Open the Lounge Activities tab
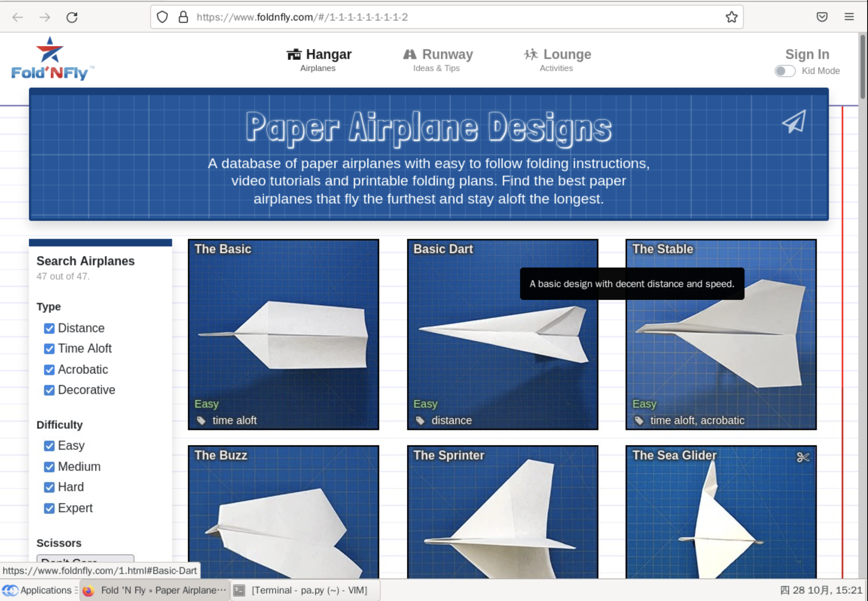Image resolution: width=868 pixels, height=601 pixels. point(556,59)
